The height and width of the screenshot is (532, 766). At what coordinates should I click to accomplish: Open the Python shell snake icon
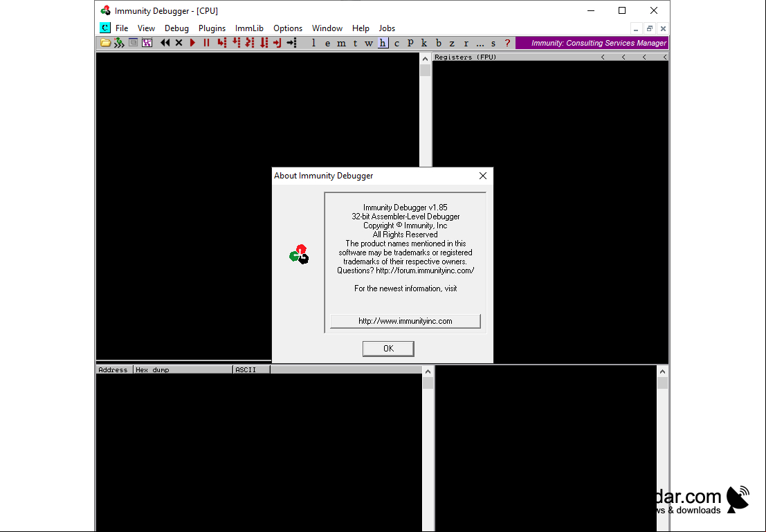(119, 43)
